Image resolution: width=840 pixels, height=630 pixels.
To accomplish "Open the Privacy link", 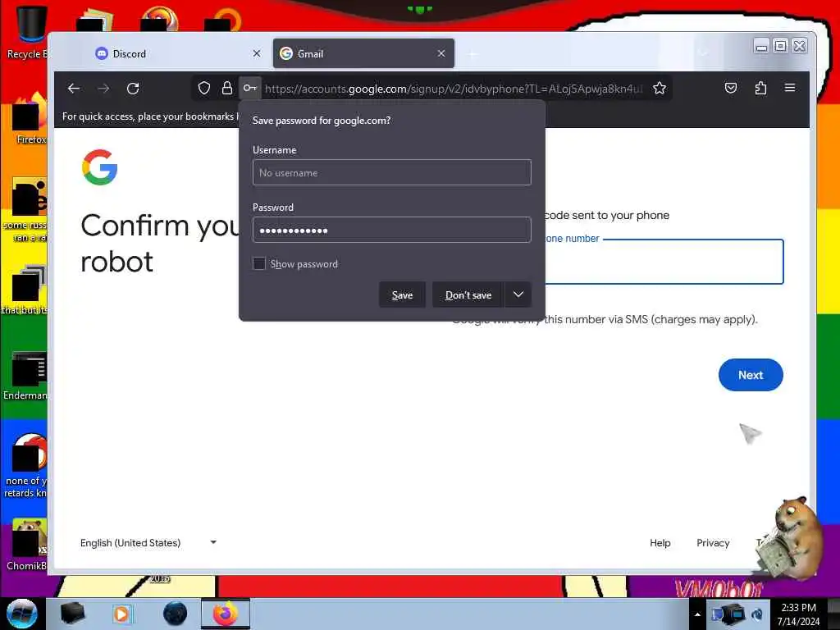I will point(713,543).
